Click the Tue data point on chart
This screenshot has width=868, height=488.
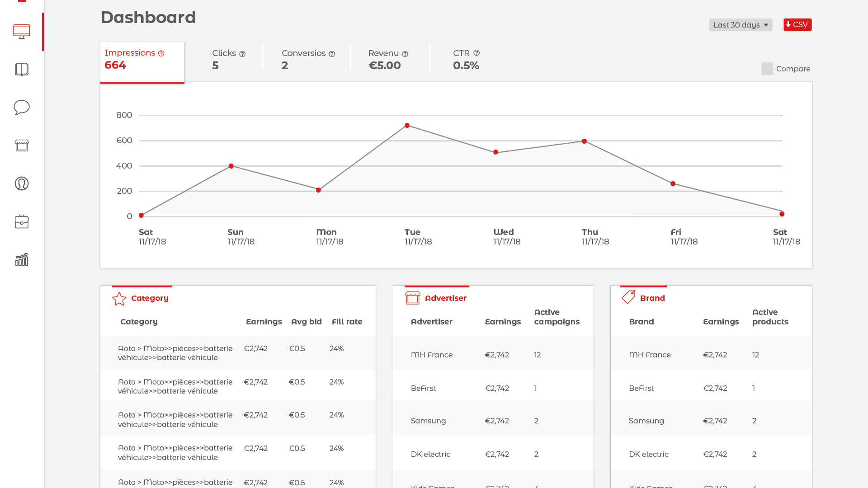coord(407,126)
